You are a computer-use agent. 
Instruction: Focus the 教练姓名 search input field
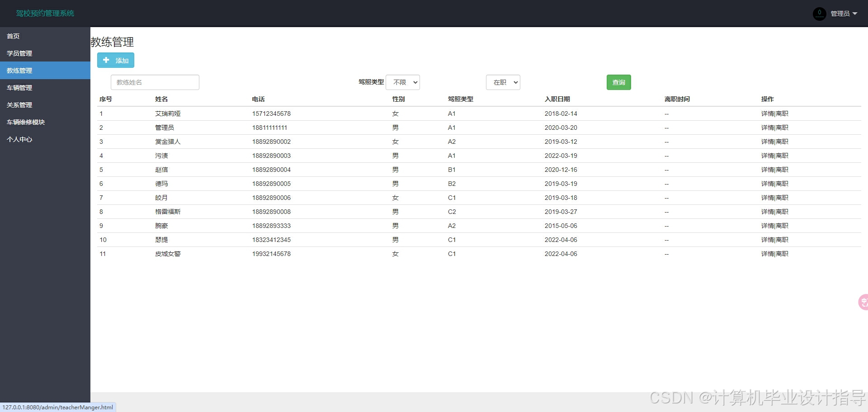155,82
